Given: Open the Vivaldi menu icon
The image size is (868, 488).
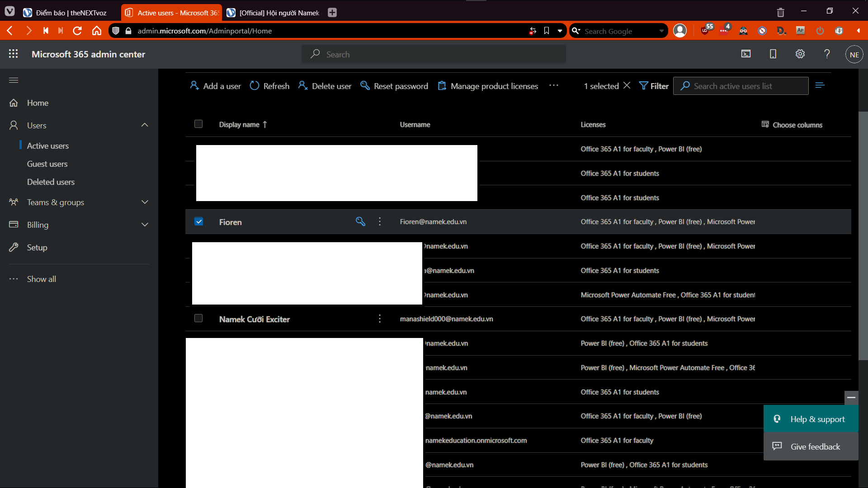Looking at the screenshot, I should (10, 12).
